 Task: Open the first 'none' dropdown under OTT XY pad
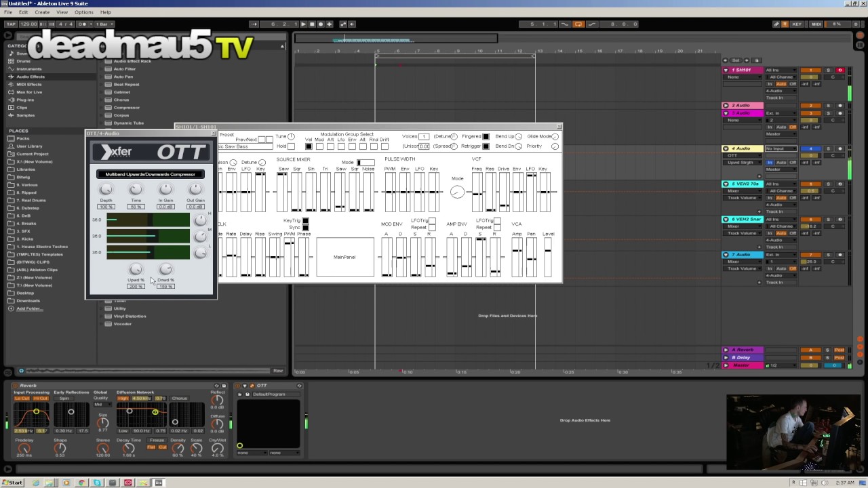pos(251,453)
